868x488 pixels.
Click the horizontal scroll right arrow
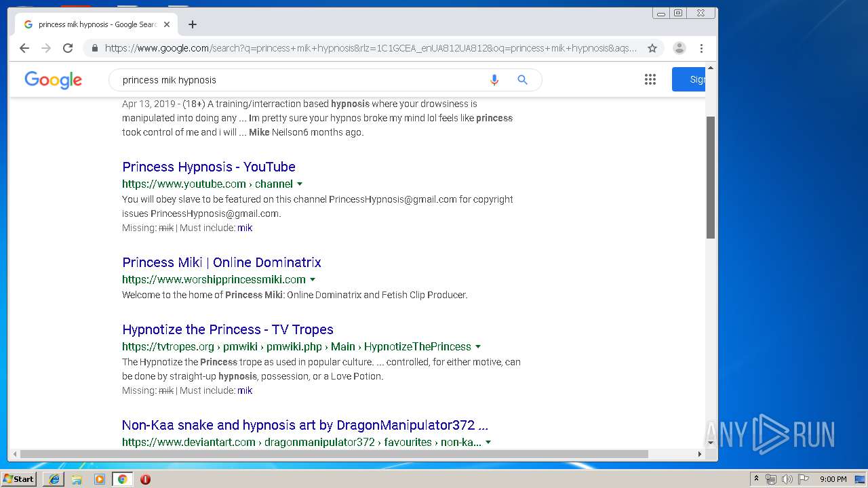701,453
